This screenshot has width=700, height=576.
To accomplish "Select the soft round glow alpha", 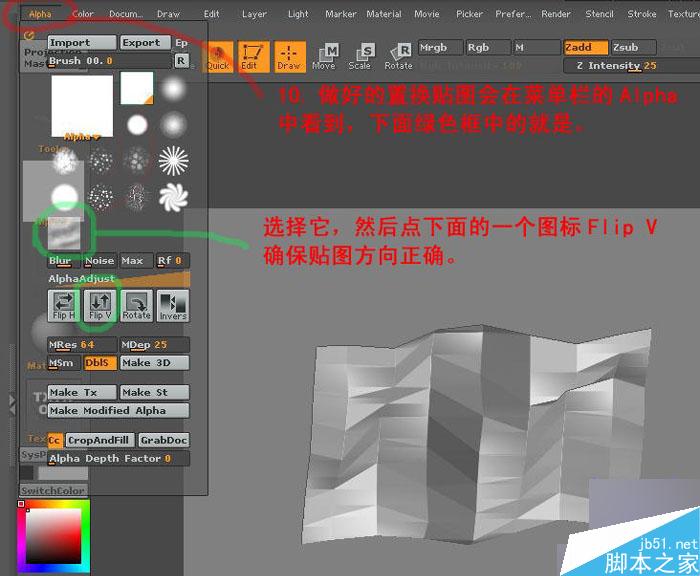I will [x=174, y=89].
